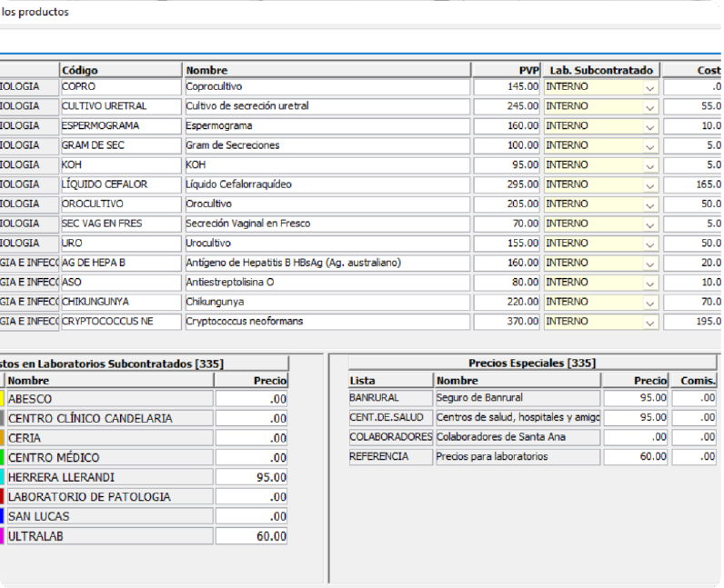This screenshot has width=724, height=588.
Task: Click the ULTRALAB price field showing 60.00
Action: [x=251, y=536]
